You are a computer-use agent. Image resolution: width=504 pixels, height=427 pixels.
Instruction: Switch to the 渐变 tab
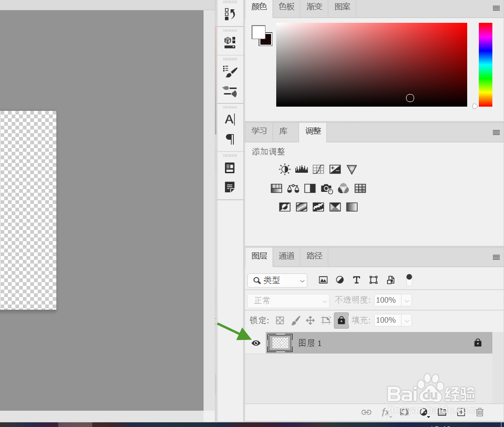[314, 7]
